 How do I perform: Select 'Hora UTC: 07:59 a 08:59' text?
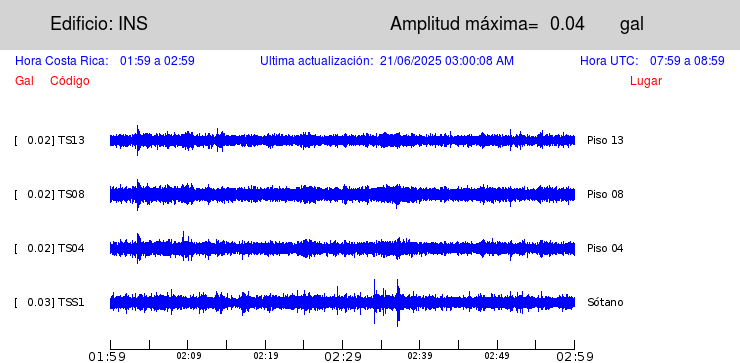tap(652, 61)
